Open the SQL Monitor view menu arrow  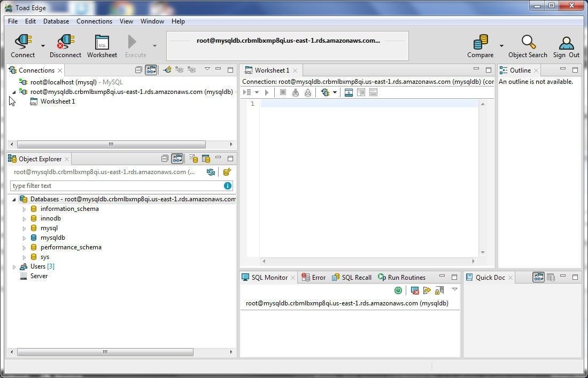[x=454, y=289]
